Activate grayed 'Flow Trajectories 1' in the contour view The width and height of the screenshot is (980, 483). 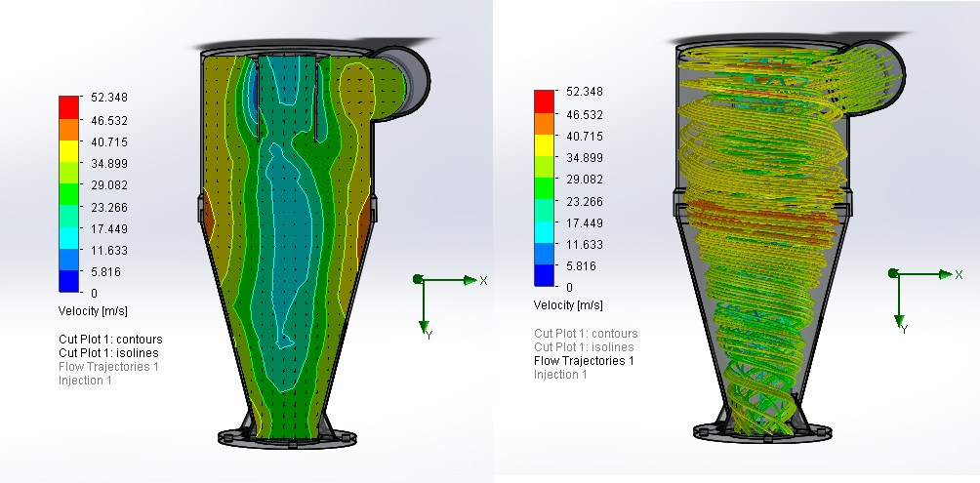(x=108, y=366)
